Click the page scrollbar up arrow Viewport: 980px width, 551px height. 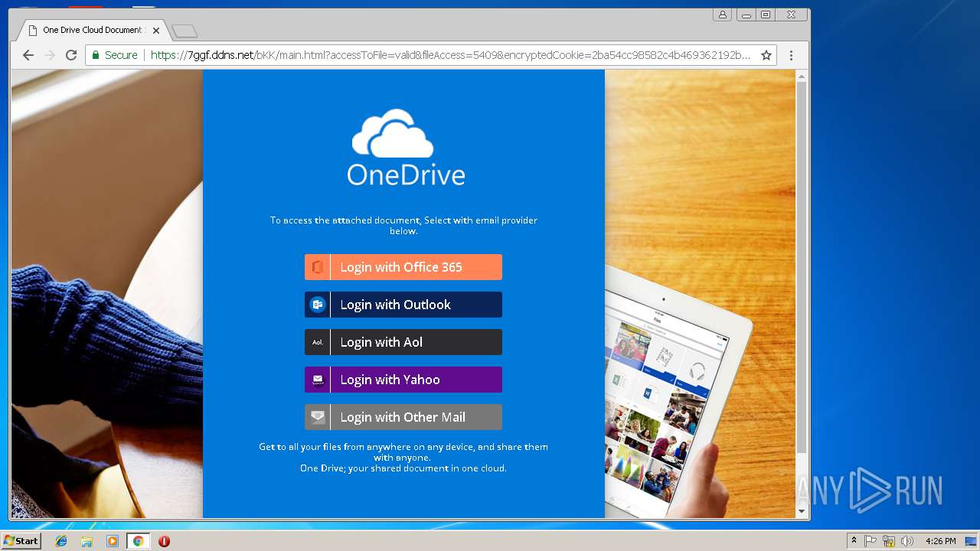pyautogui.click(x=802, y=77)
